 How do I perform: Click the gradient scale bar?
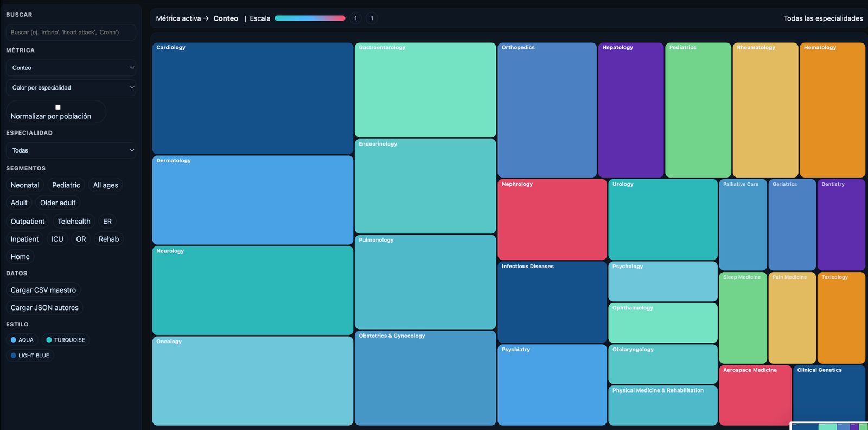[310, 18]
